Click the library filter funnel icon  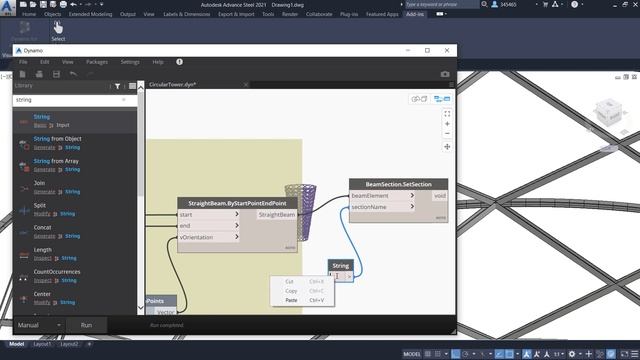[118, 86]
